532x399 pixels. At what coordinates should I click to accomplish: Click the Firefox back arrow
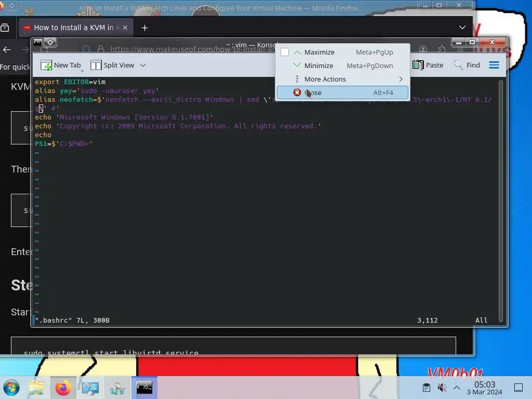[7, 50]
